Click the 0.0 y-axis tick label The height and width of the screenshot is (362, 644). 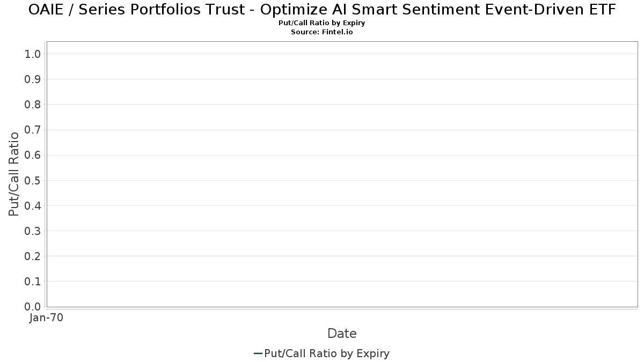pos(33,307)
